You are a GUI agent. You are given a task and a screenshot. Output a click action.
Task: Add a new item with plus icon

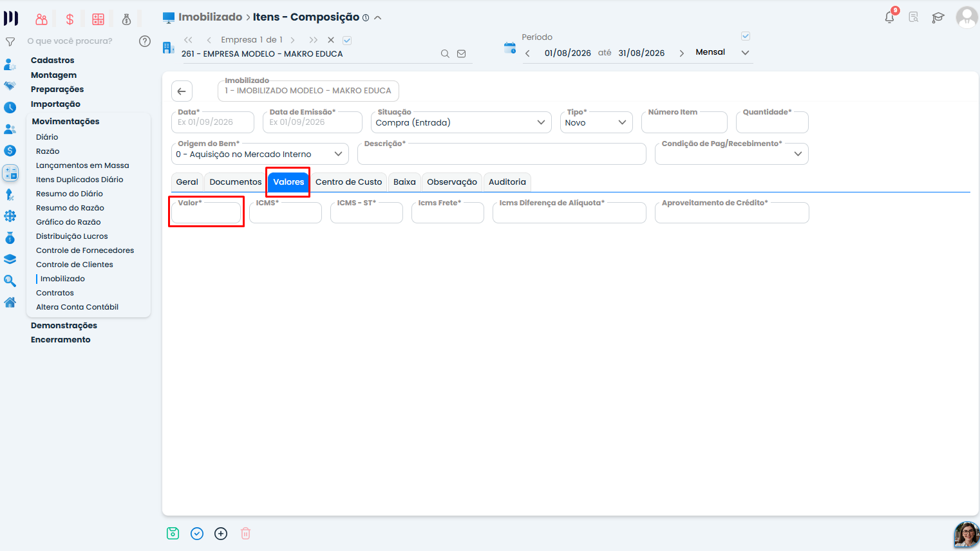221,533
